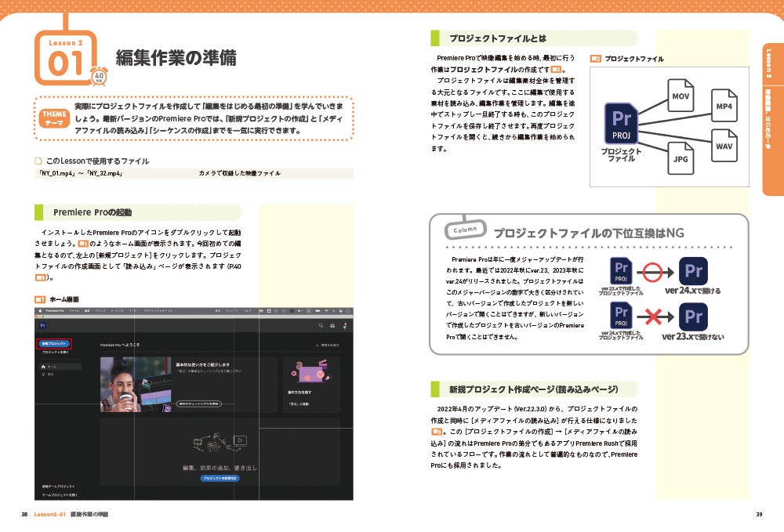Click the 「学ぶ」に移動 link in the right card
The image size is (784, 532).
[299, 404]
